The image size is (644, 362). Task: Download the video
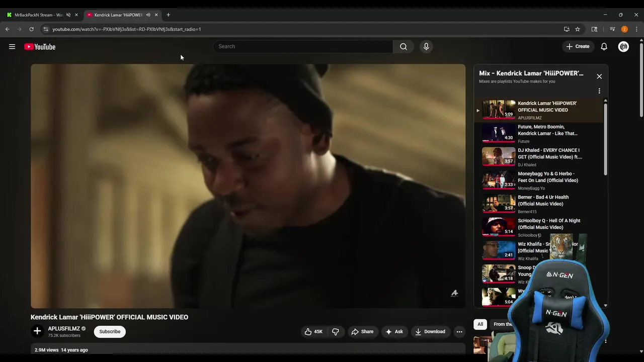[x=430, y=332]
